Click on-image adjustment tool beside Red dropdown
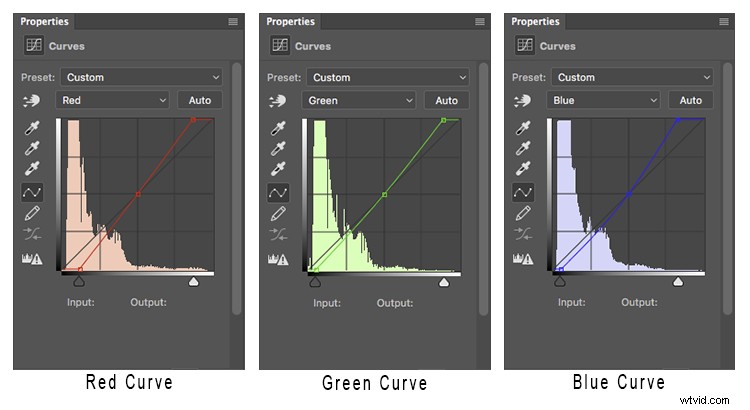Viewport: 750px width, 410px height. (33, 100)
